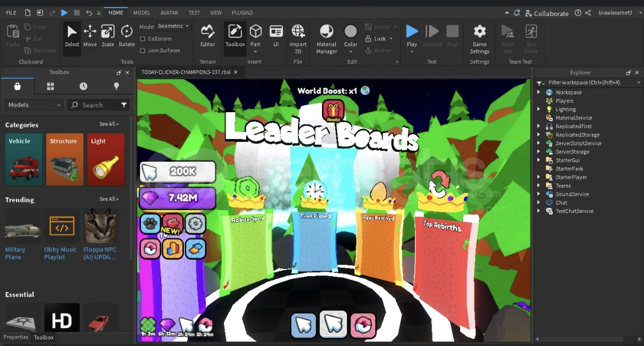Click the help question mark icon

click(x=578, y=13)
